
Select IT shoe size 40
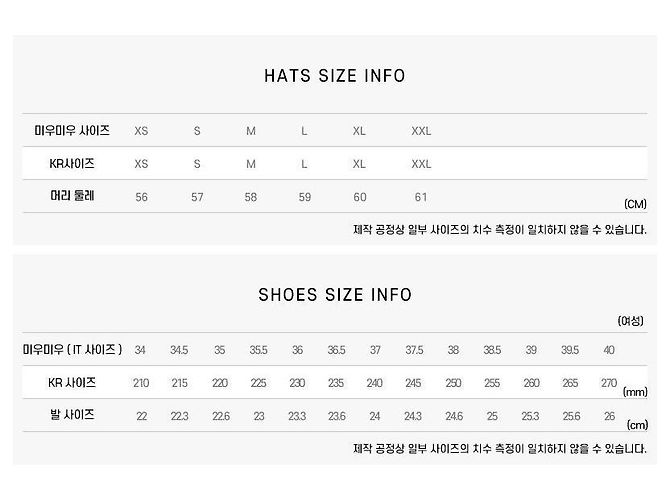tap(609, 350)
